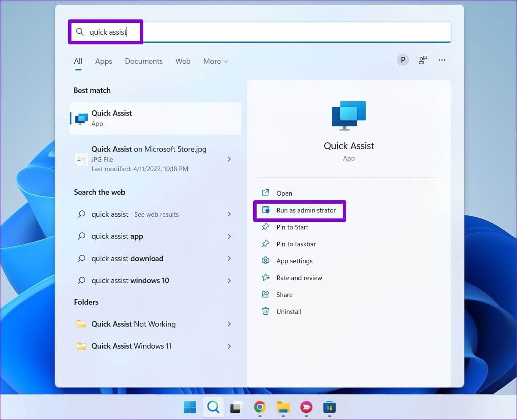Launch Google Chrome from taskbar
Viewport: 517px width, 420px height.
[x=260, y=407]
